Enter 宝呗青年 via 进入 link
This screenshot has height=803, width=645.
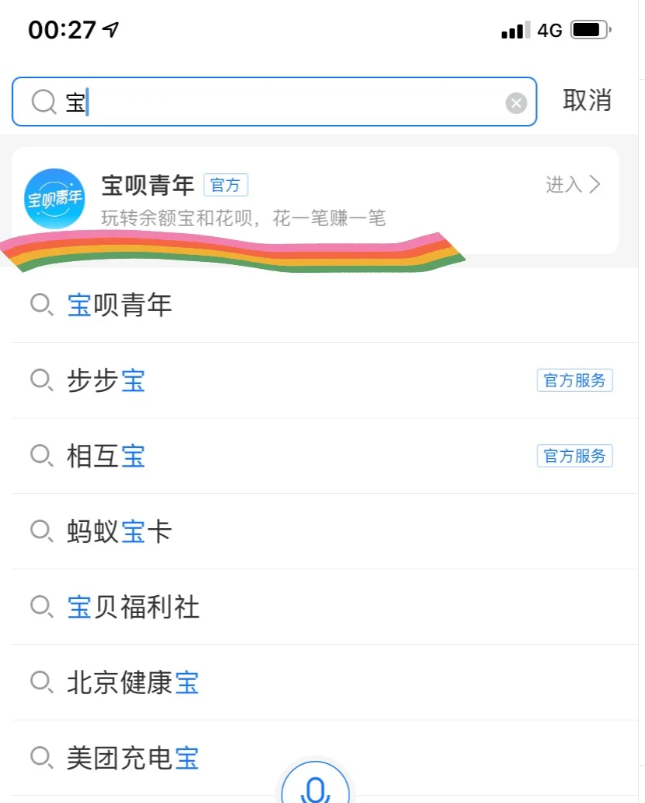tap(573, 184)
